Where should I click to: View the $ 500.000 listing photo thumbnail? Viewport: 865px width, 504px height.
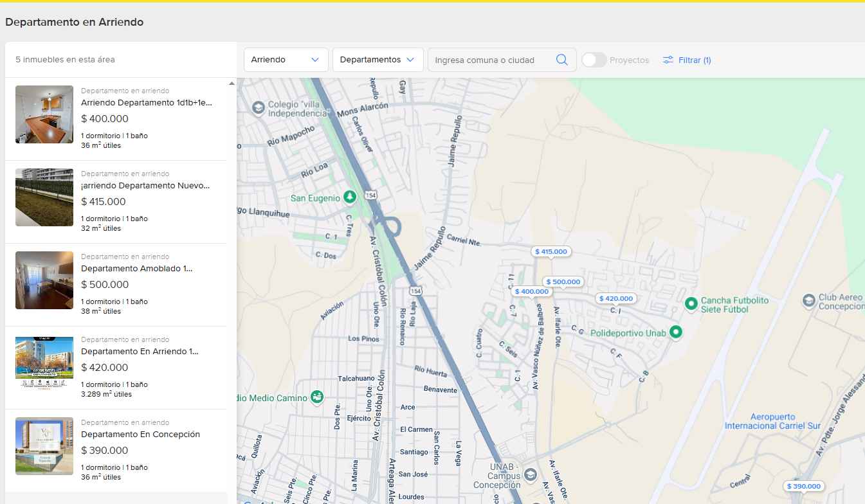44,280
